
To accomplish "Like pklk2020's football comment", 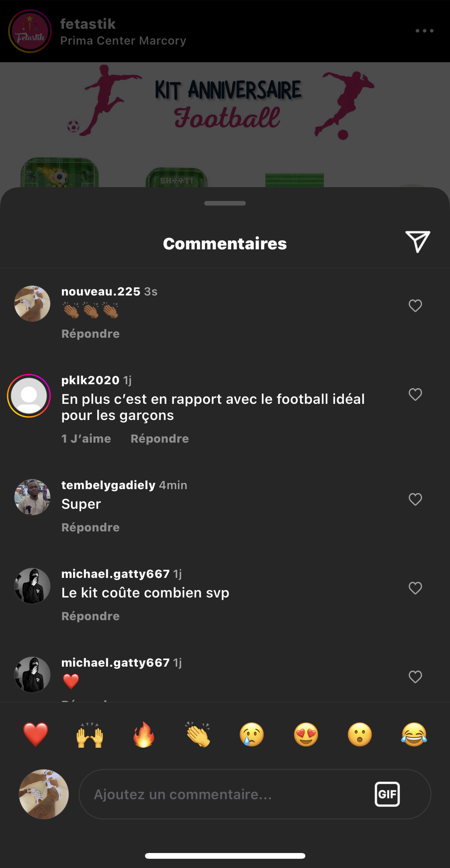I will 415,395.
